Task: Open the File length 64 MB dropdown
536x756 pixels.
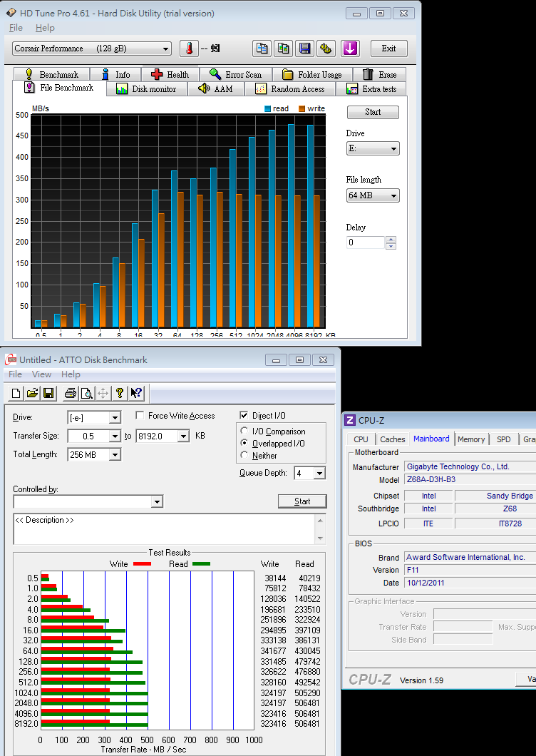Action: coord(373,195)
